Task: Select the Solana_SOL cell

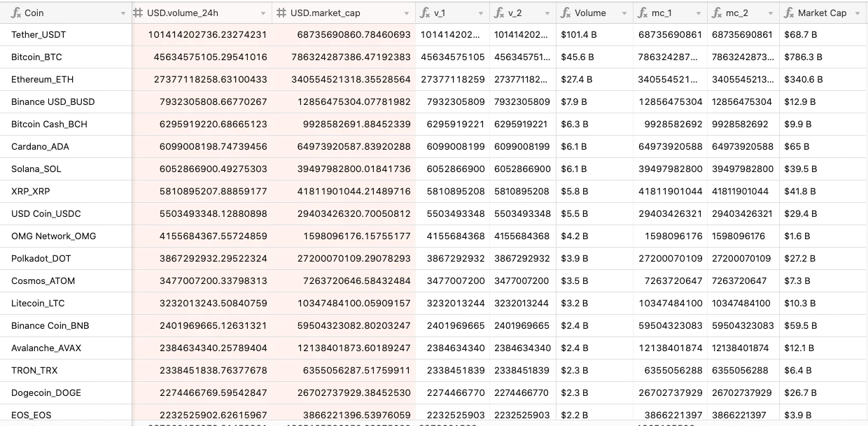Action: pos(66,169)
